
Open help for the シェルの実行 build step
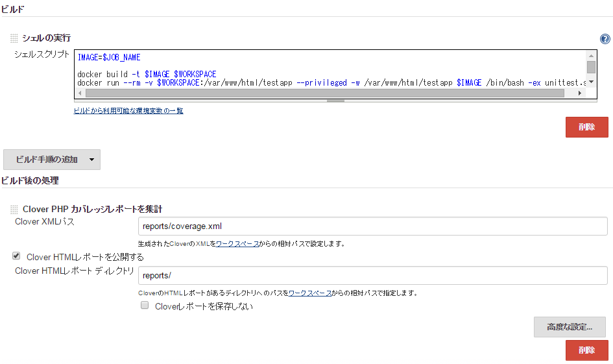pyautogui.click(x=605, y=39)
